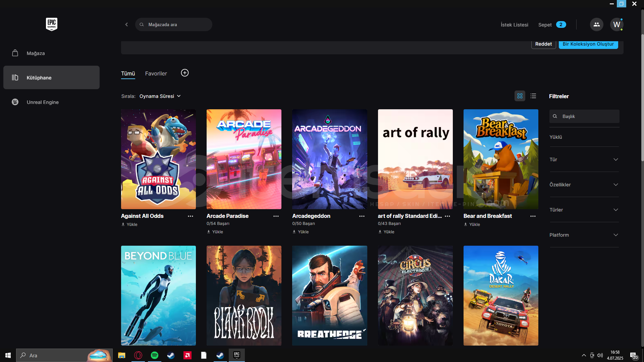Switch to the Favoriler tab

click(156, 73)
